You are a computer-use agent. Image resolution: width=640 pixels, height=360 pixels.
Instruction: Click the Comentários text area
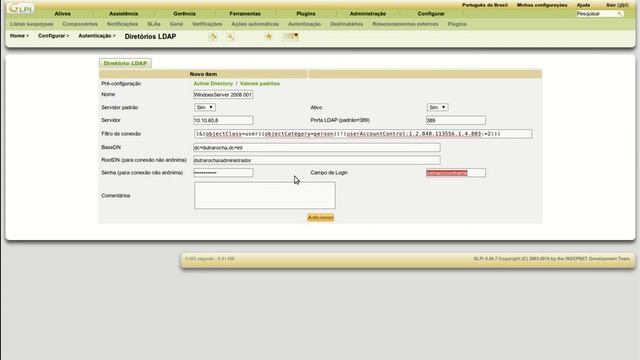pos(265,196)
